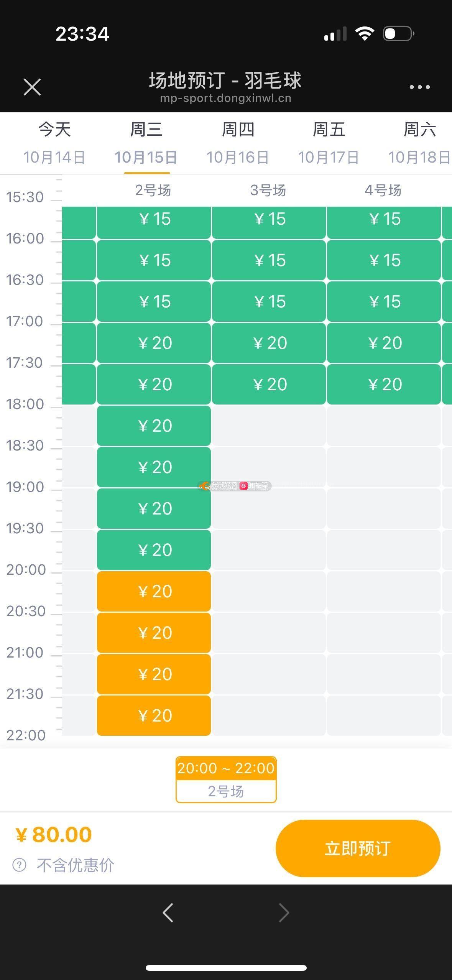Image resolution: width=452 pixels, height=980 pixels.
Task: Select 2号场 19:30 green ¥20 slot
Action: coord(154,550)
